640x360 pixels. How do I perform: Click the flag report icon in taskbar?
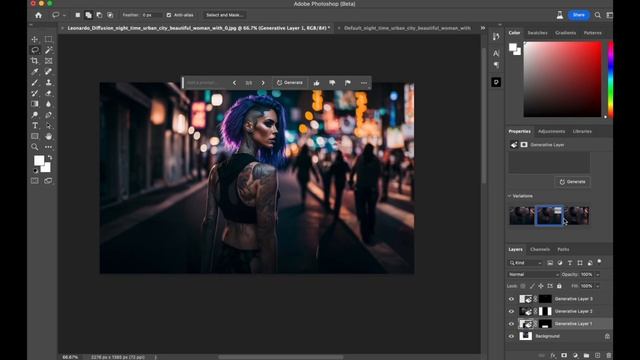(347, 83)
